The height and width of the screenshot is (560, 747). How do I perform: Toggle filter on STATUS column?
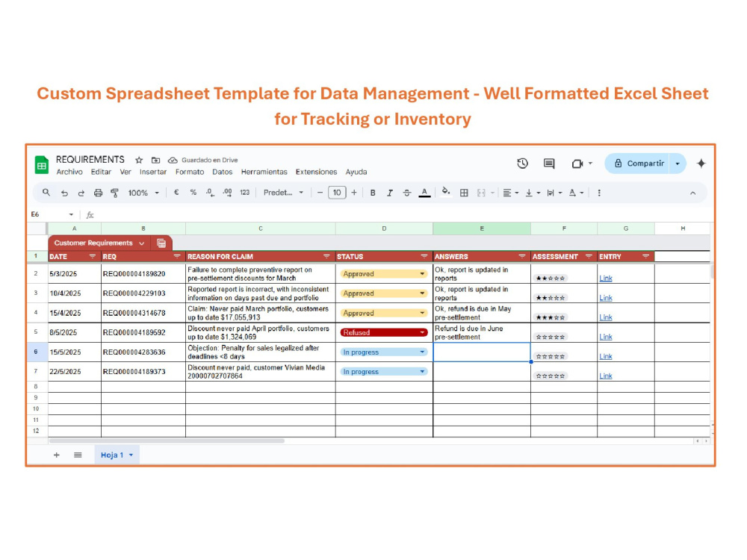click(x=424, y=256)
